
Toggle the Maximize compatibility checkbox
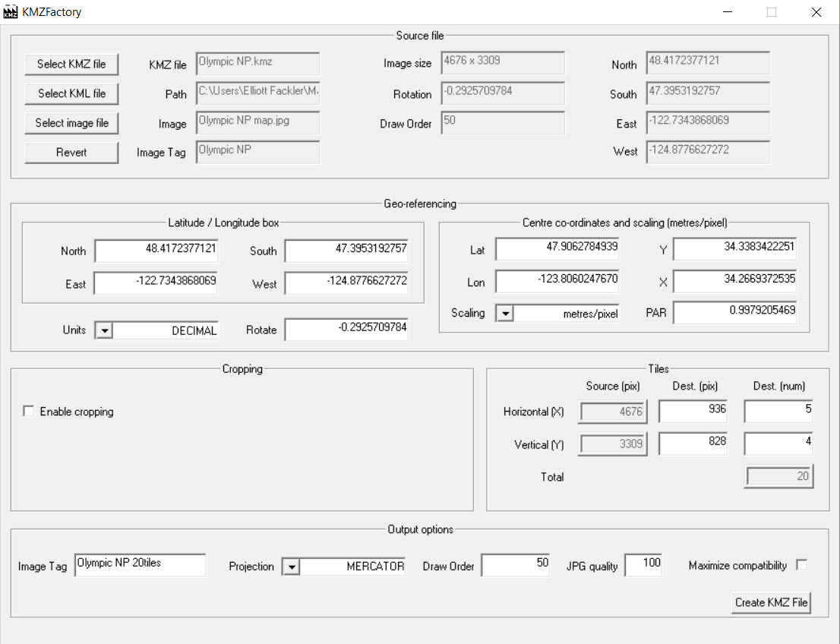(802, 565)
